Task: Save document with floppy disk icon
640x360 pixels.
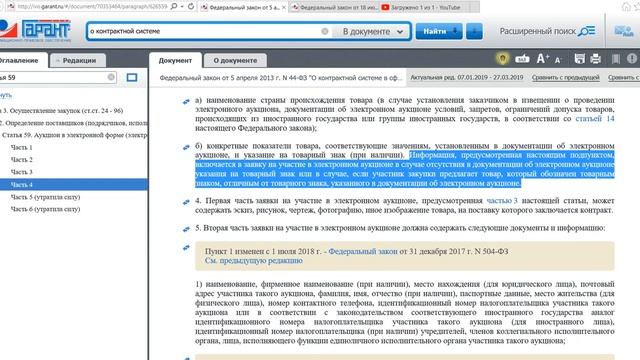Action: click(x=579, y=59)
